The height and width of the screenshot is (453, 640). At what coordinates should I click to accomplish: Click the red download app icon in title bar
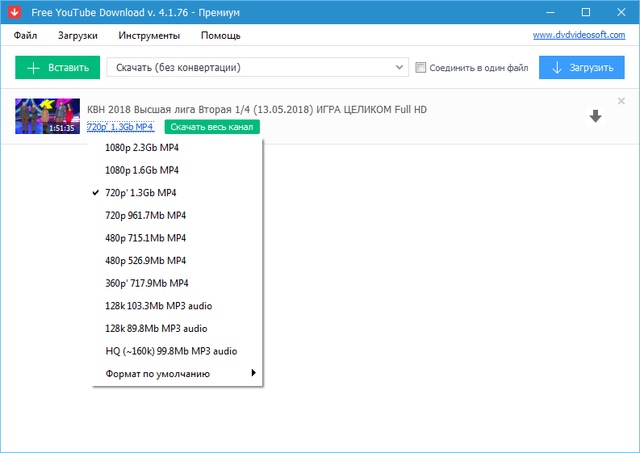click(14, 12)
